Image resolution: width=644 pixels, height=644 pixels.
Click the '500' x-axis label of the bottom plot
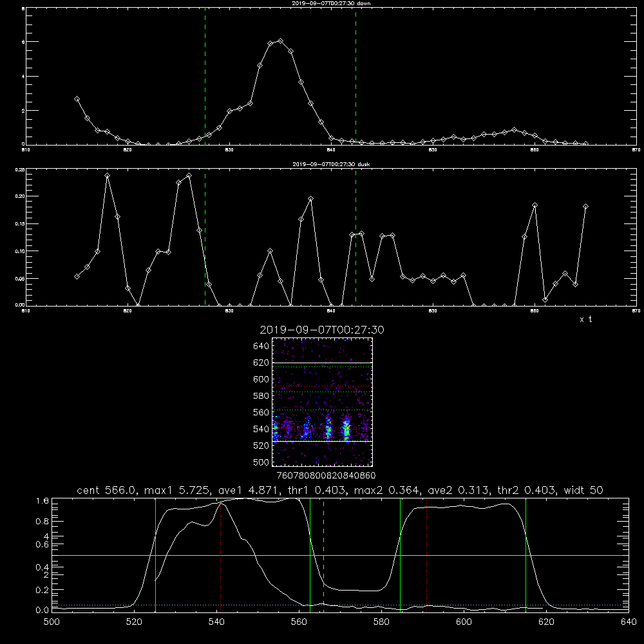52,622
